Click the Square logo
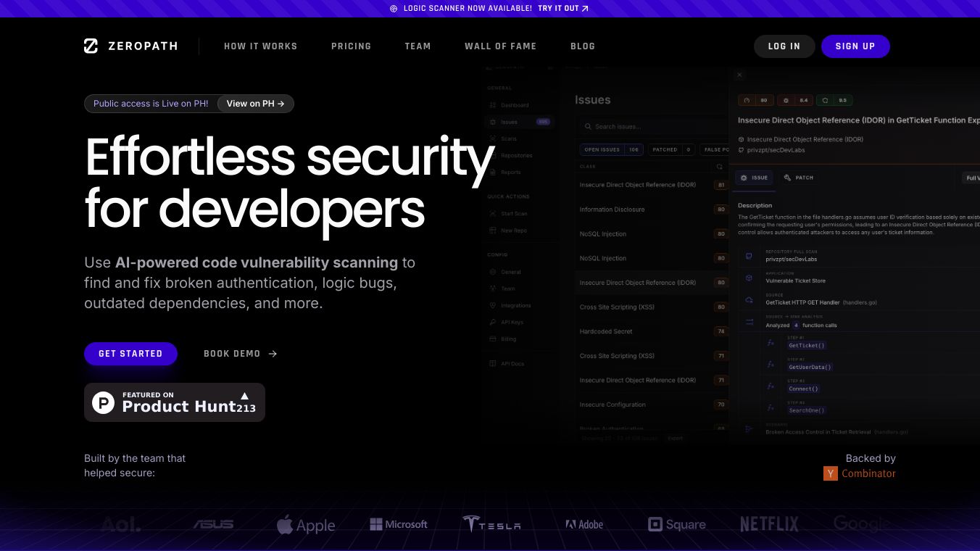980x551 pixels. 676,524
